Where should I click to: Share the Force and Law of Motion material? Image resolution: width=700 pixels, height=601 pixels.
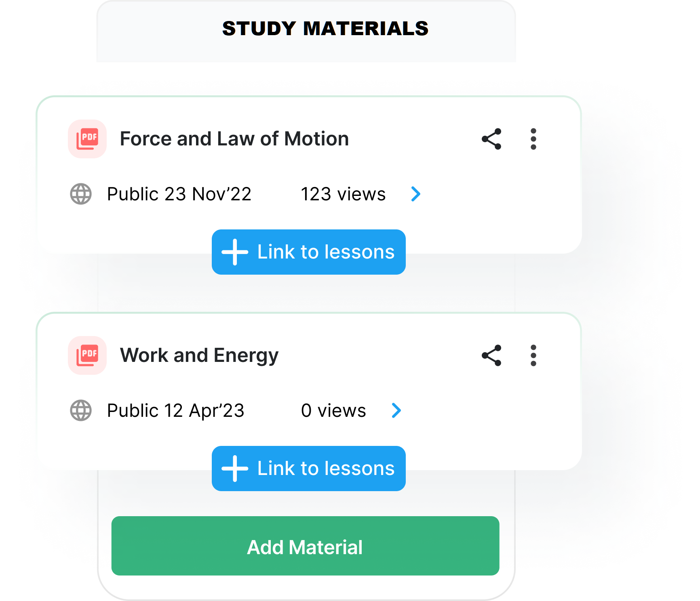[491, 139]
